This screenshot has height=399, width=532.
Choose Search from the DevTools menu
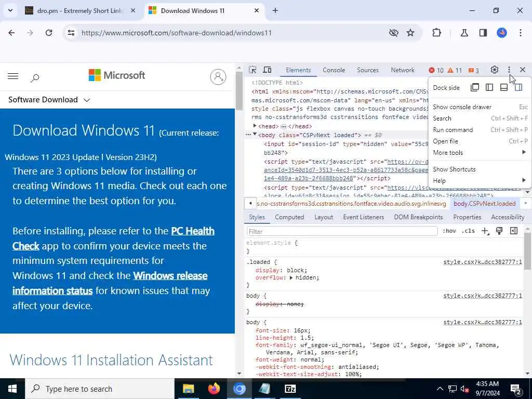coord(480,118)
